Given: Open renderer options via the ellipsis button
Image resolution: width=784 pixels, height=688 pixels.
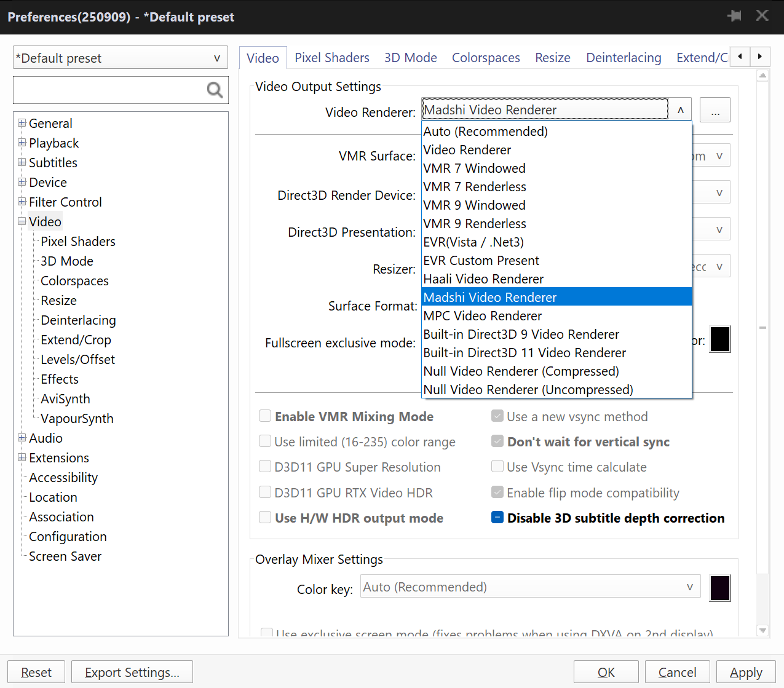Looking at the screenshot, I should point(715,110).
